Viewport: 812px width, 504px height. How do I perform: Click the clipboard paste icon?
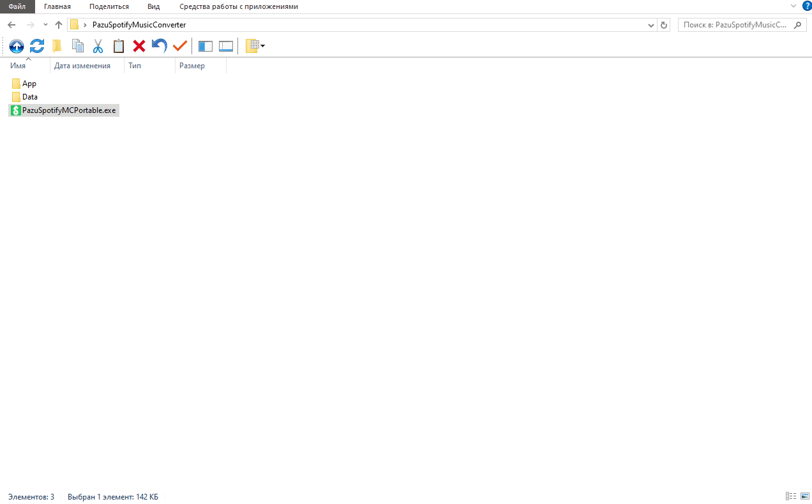[118, 46]
